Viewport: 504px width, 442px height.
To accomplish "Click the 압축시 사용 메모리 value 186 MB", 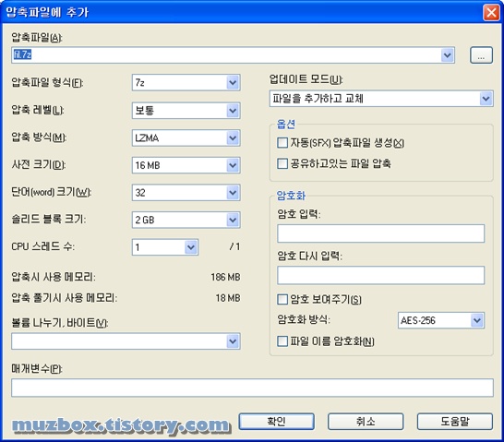I will point(225,277).
